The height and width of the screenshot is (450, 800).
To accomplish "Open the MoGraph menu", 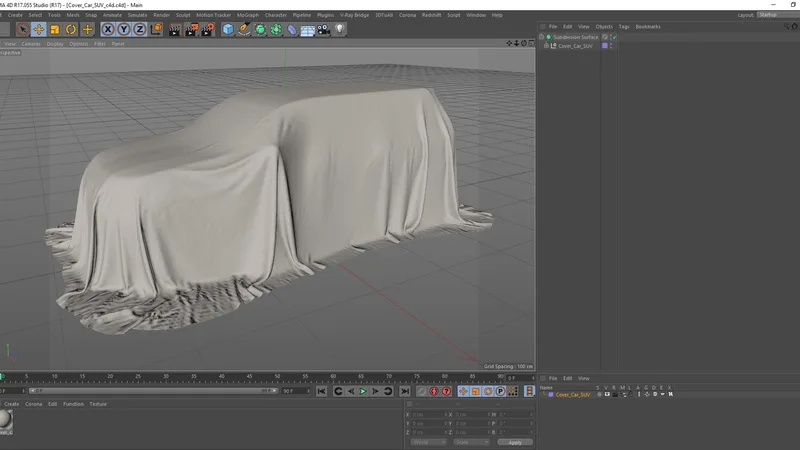I will click(248, 15).
